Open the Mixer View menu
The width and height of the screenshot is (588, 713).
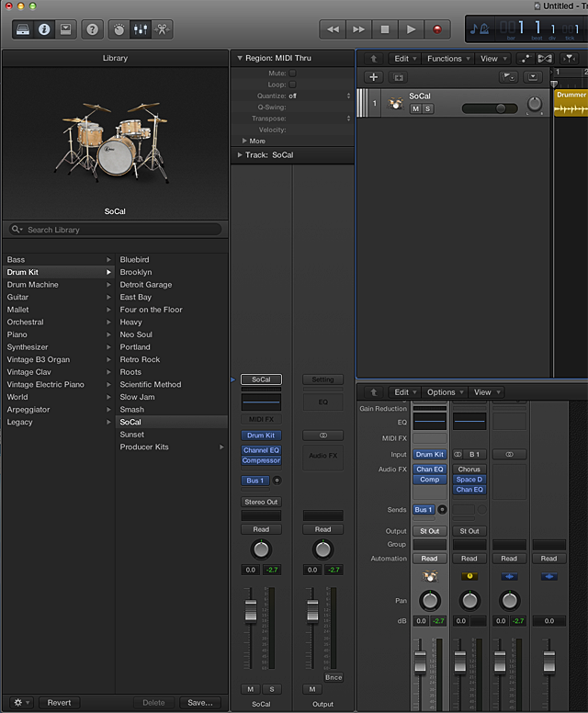(486, 392)
